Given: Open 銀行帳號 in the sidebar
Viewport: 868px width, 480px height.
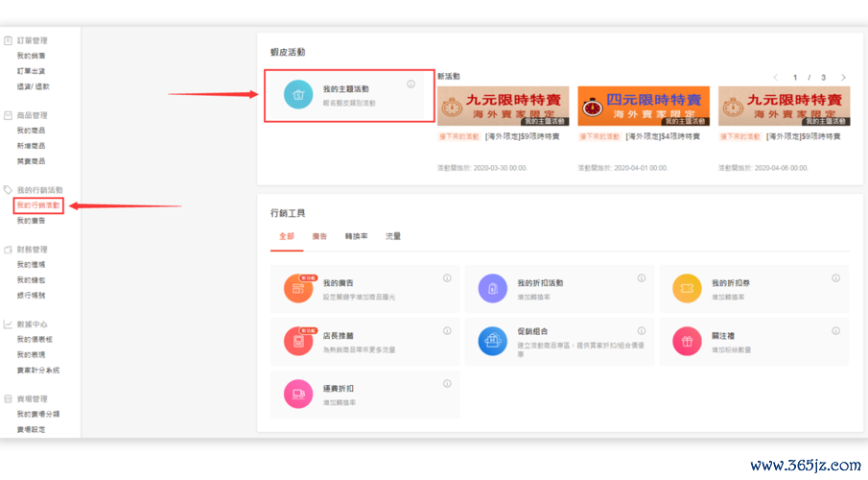Looking at the screenshot, I should [x=31, y=296].
